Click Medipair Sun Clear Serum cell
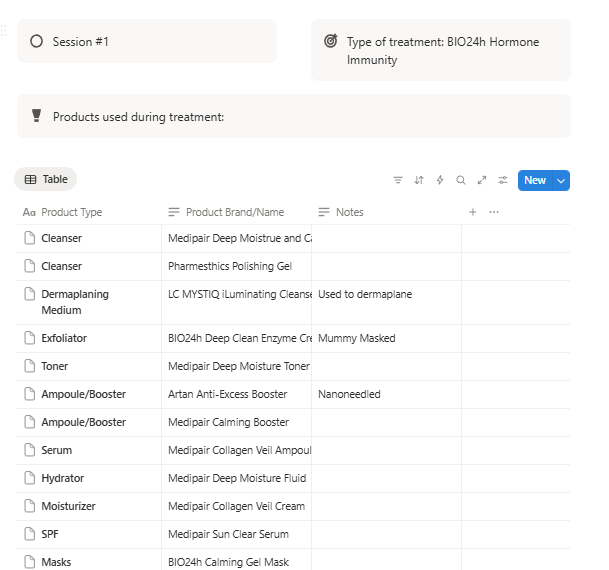Viewport: 609px width, 570px height. tap(237, 534)
